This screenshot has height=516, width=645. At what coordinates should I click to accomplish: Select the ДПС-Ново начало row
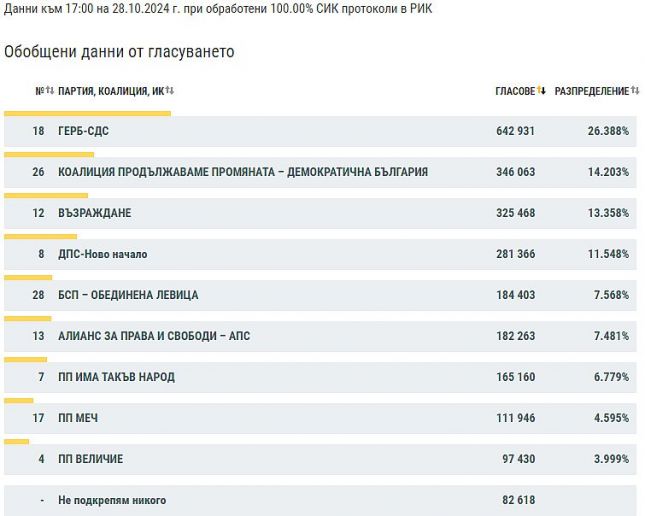pos(320,254)
